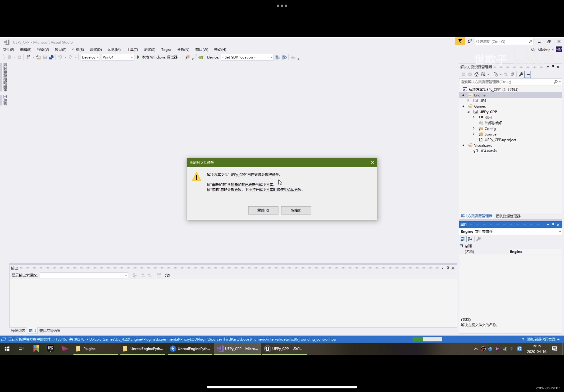Viewport: 564px width, 392px height.
Task: Toggle word wrap in the Output panel
Action: click(x=167, y=275)
